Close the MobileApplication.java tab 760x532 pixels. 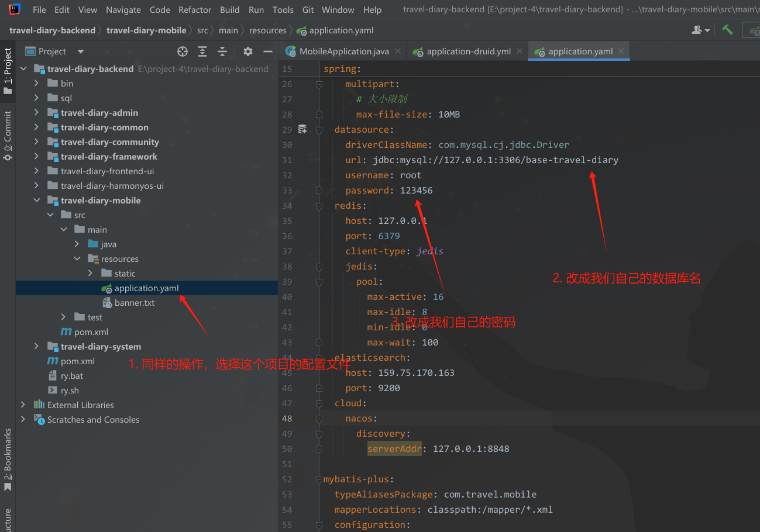398,51
